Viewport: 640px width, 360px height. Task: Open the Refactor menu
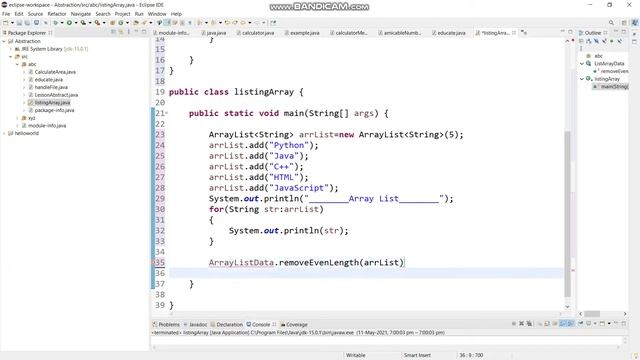pos(57,14)
